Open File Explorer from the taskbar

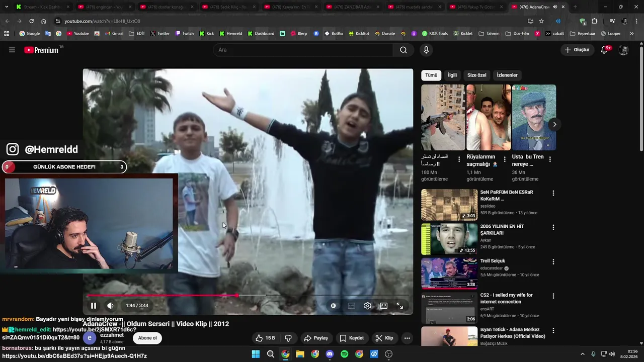pos(300,354)
